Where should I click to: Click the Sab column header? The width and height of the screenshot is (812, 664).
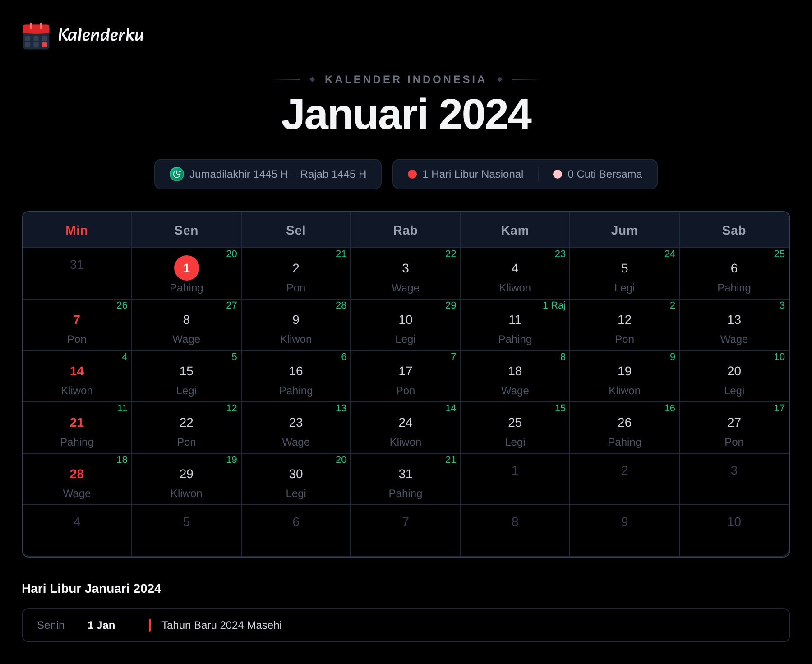(734, 230)
